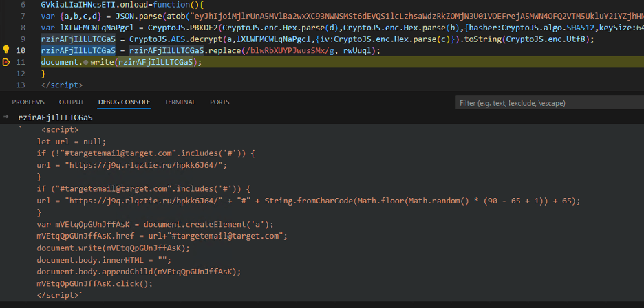Viewport: 644px width, 308px height.
Task: Click line number 6 in gutter
Action: pos(22,5)
